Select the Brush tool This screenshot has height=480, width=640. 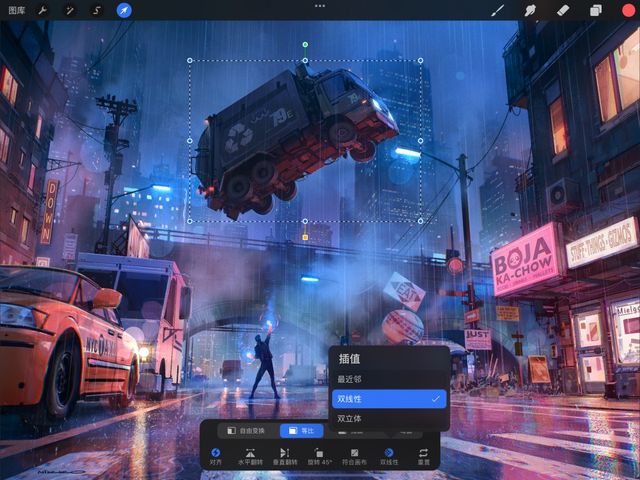(497, 10)
